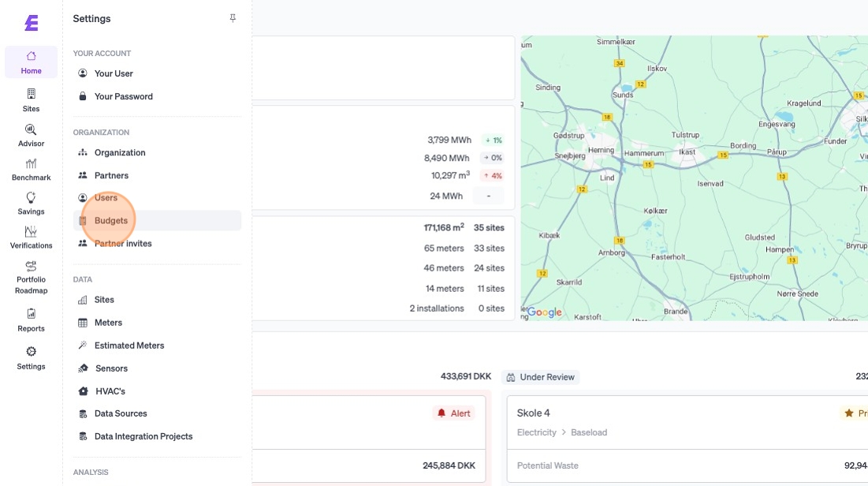This screenshot has width=868, height=486.
Task: Open Reports in the sidebar
Action: (x=31, y=320)
